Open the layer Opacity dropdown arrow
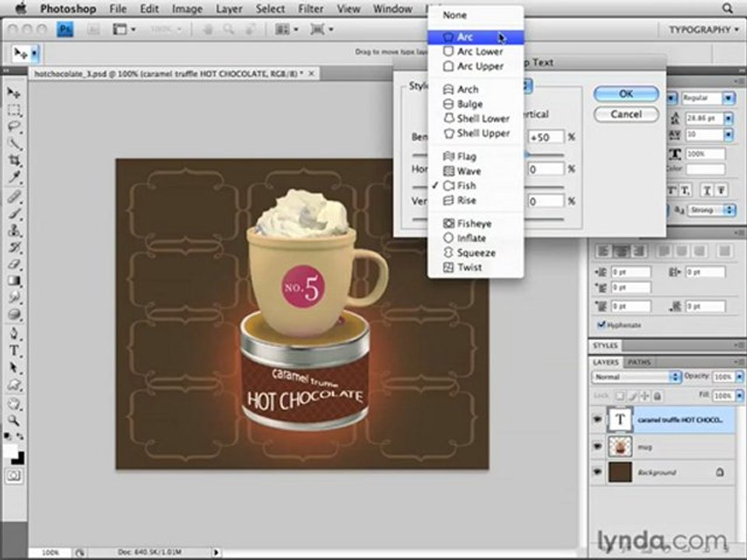Screen dimensions: 747x560 click(x=739, y=376)
